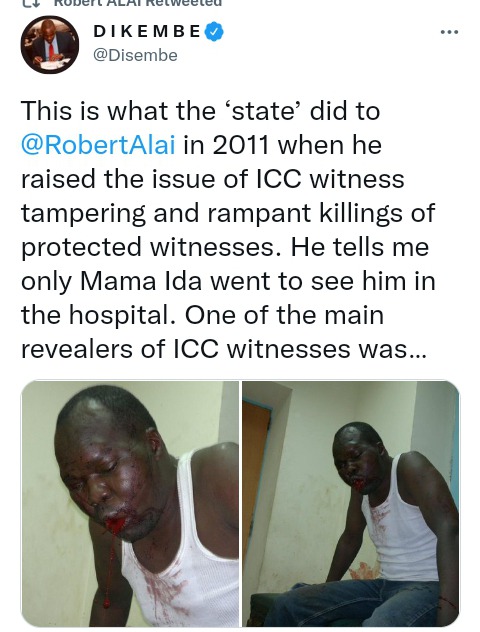Screen dimensions: 480x632
Task: Follow the @RobertAlai mention link
Action: pyautogui.click(x=98, y=145)
